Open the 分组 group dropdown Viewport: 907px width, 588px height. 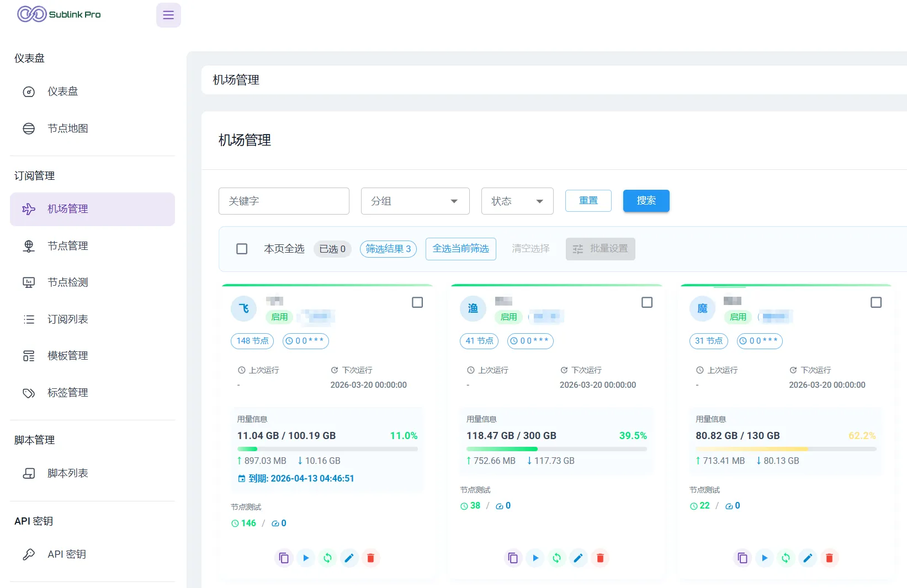point(415,201)
